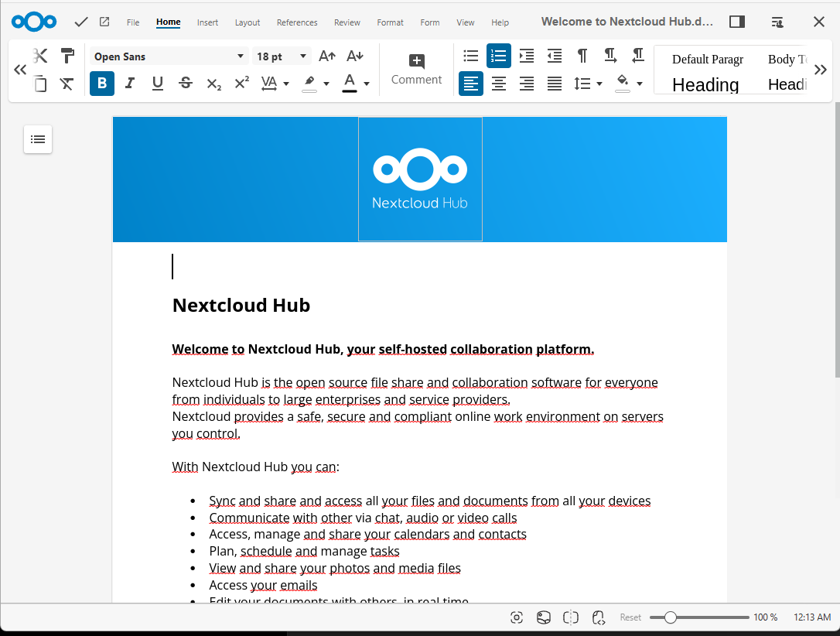Image resolution: width=840 pixels, height=636 pixels.
Task: Increase font size with the larger A icon
Action: pos(327,56)
